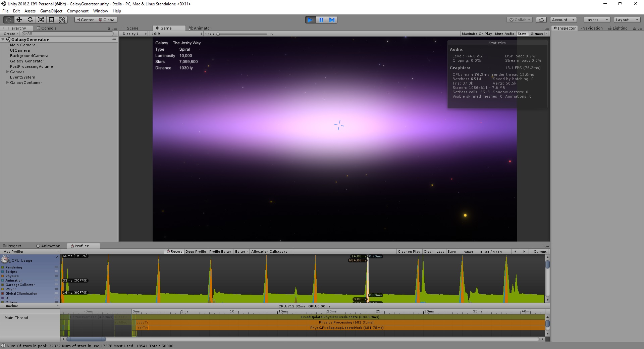Open the Collab dropdown
This screenshot has width=644, height=349.
(520, 20)
